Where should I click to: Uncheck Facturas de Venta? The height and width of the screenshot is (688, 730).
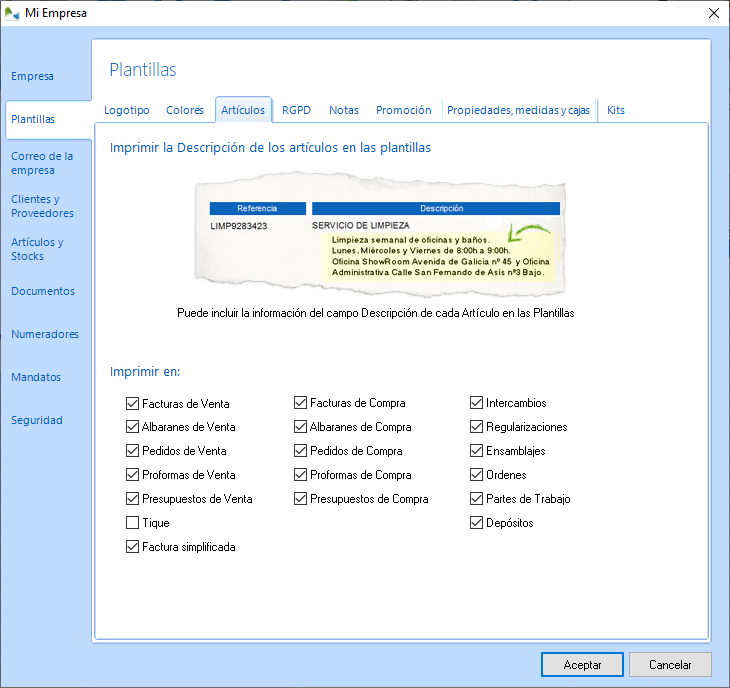pyautogui.click(x=133, y=404)
